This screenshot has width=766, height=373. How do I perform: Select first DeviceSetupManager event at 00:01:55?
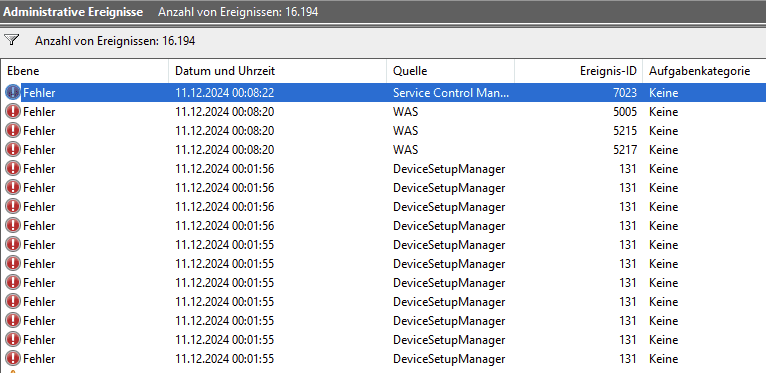tap(384, 245)
